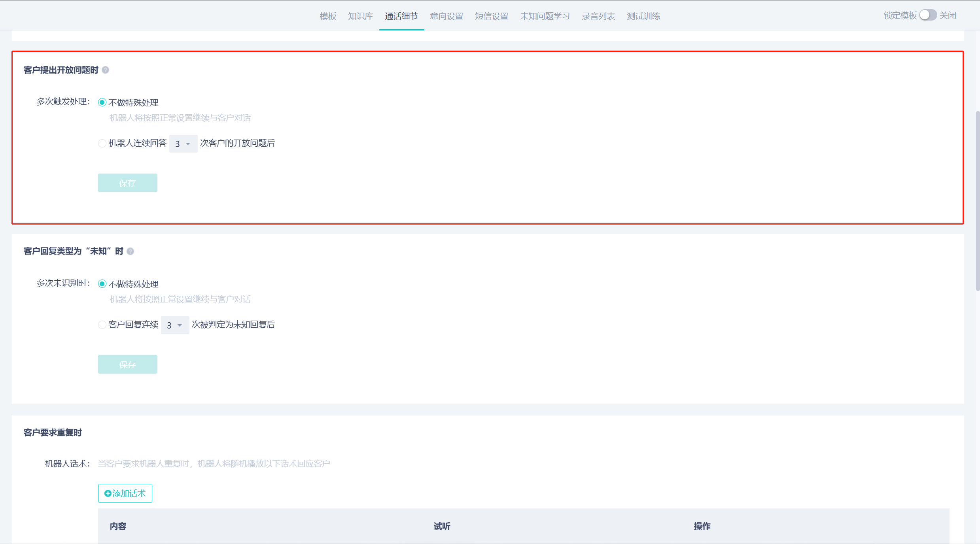Toggle the 锁定模板 switch
Image resolution: width=980 pixels, height=544 pixels.
(928, 15)
